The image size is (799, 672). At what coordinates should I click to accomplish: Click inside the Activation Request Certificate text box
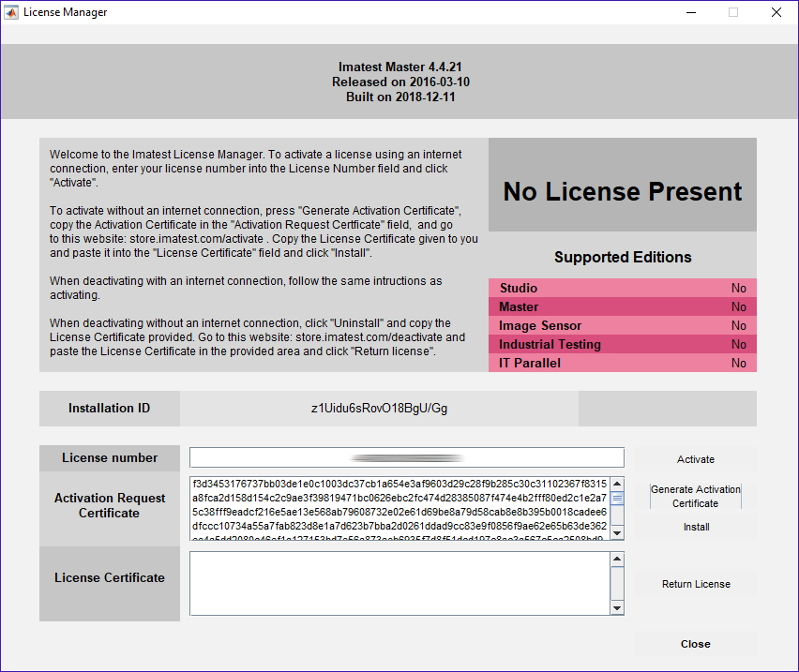pyautogui.click(x=399, y=509)
